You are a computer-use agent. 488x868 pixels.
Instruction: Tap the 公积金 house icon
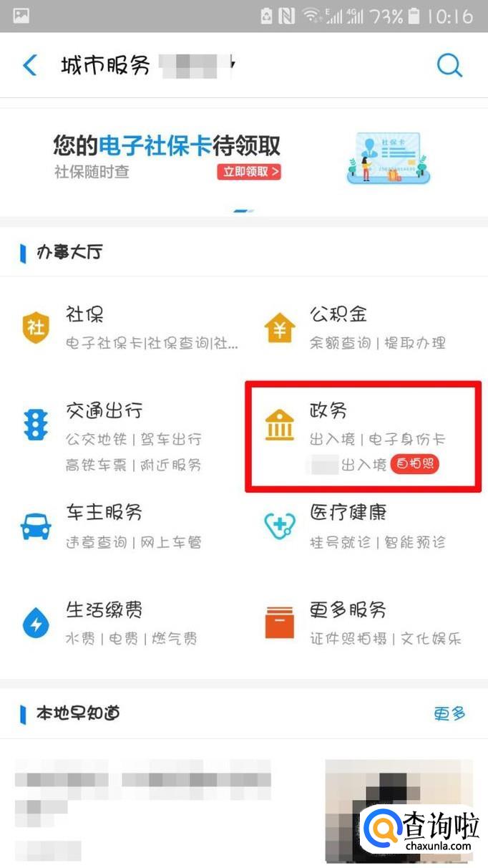click(279, 327)
